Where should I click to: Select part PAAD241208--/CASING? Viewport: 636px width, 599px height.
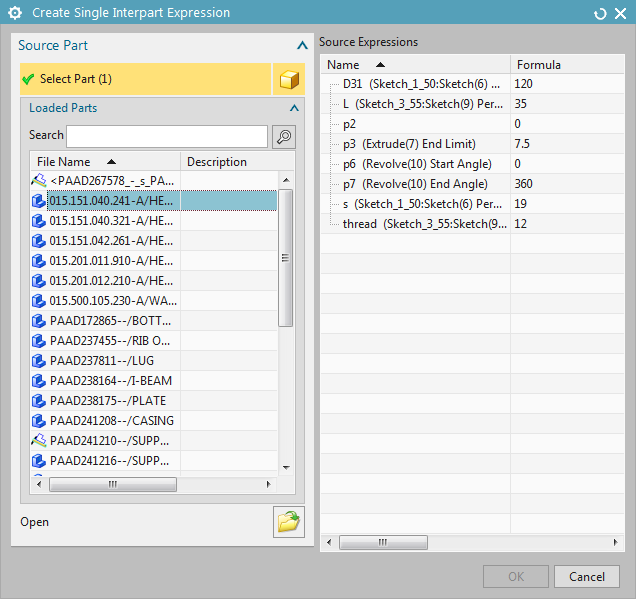click(x=154, y=421)
